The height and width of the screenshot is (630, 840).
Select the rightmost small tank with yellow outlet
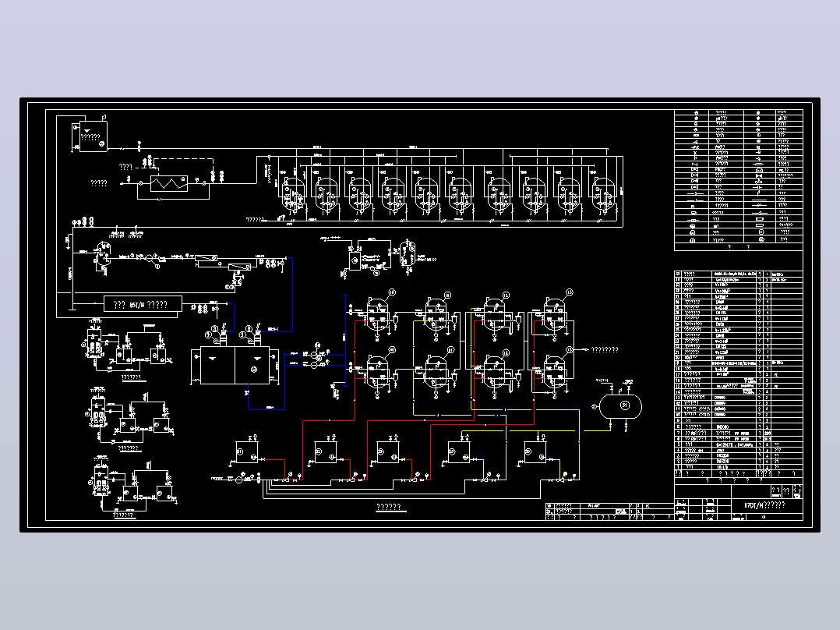[x=535, y=452]
